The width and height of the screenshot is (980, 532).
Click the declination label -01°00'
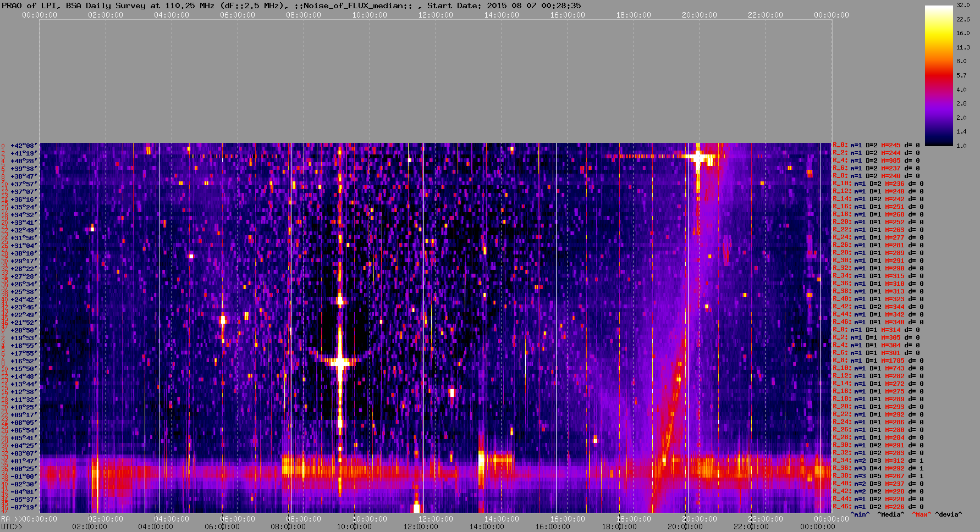[x=24, y=476]
